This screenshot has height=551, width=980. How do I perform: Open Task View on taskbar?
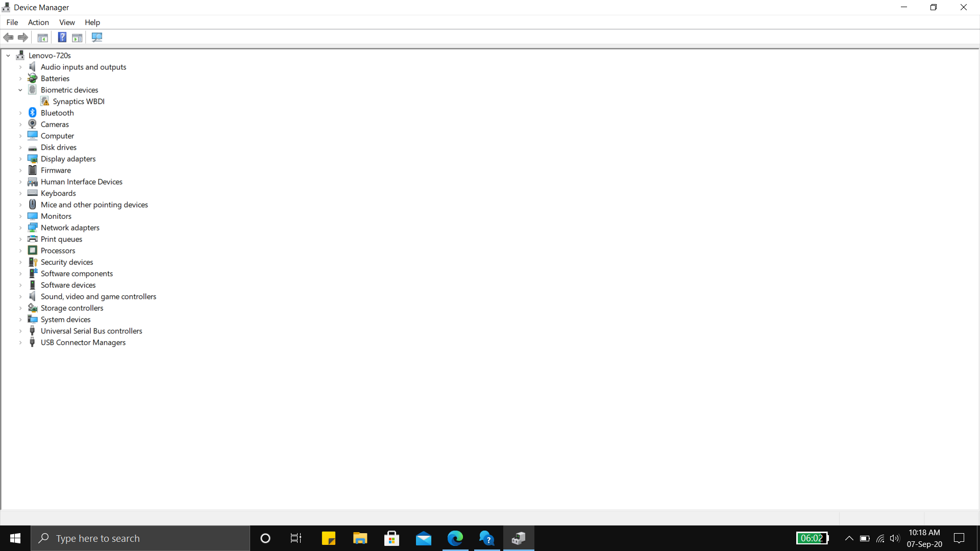click(x=296, y=538)
